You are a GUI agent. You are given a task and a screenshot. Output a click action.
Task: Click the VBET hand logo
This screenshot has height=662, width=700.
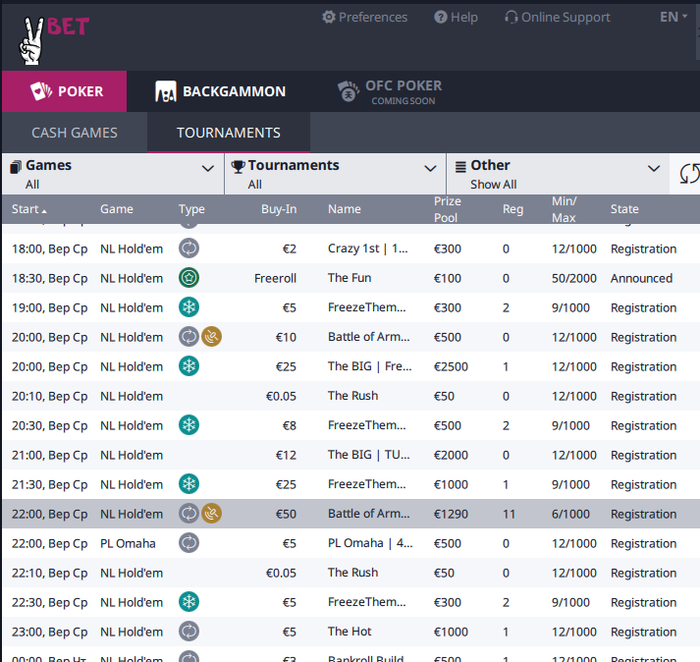31,42
